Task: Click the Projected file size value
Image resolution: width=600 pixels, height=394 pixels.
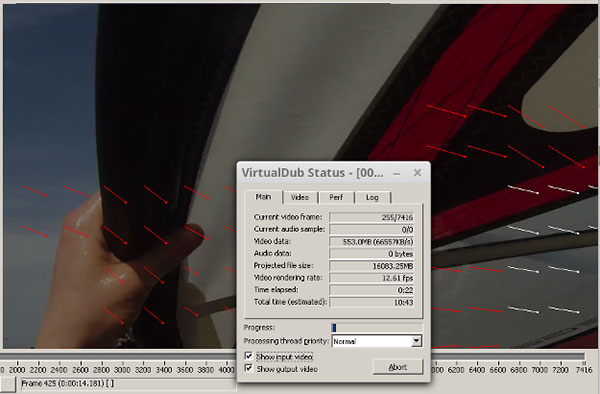Action: (x=372, y=266)
